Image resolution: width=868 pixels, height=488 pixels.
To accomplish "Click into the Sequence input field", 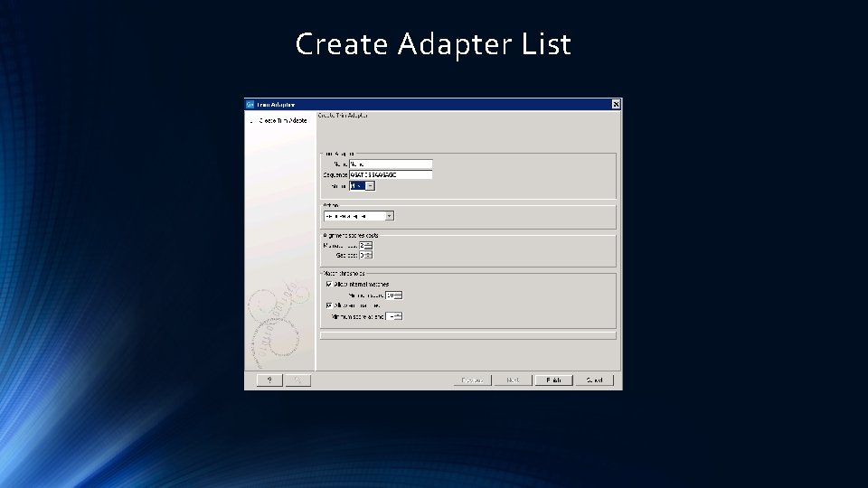I will pyautogui.click(x=391, y=174).
